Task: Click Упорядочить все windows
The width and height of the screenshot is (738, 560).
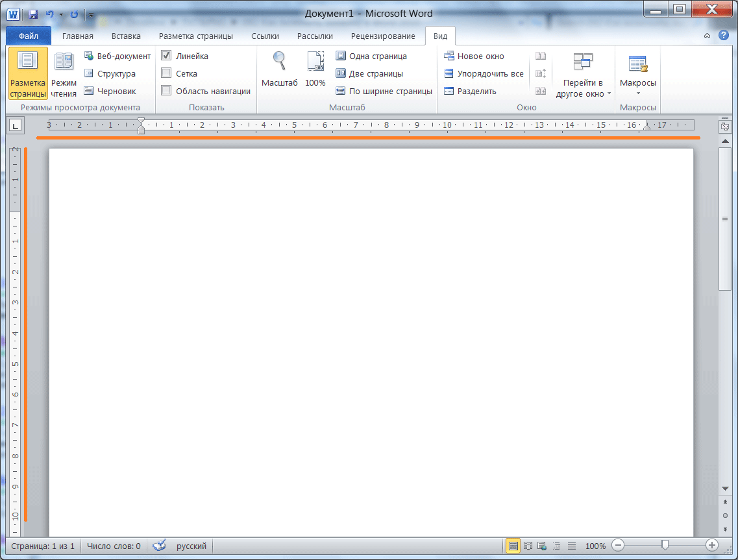Action: pyautogui.click(x=484, y=73)
